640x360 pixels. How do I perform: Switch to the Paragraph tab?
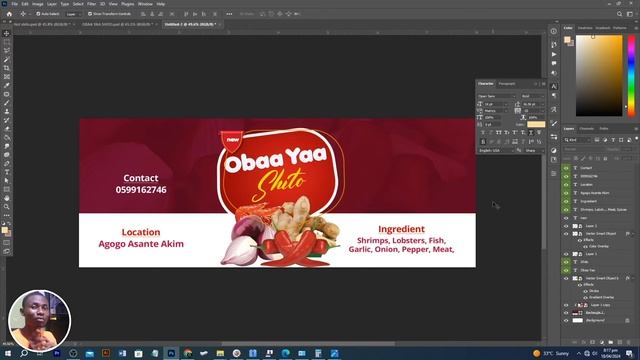[x=507, y=84]
